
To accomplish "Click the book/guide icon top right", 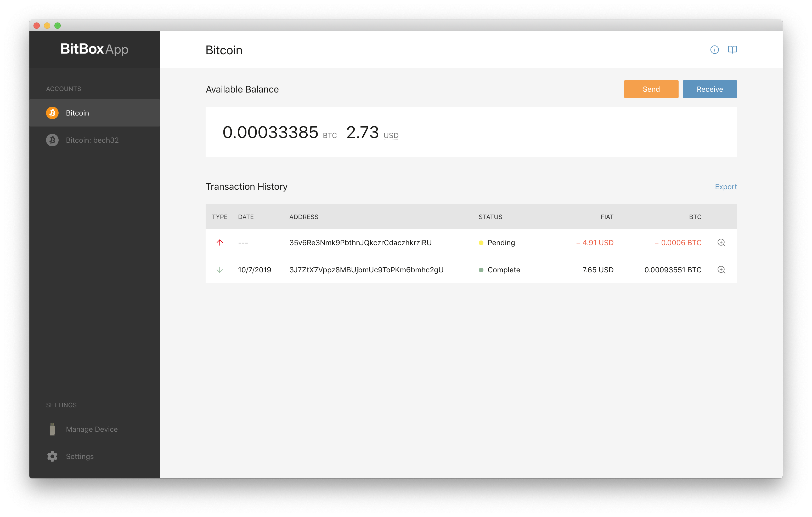I will 732,49.
